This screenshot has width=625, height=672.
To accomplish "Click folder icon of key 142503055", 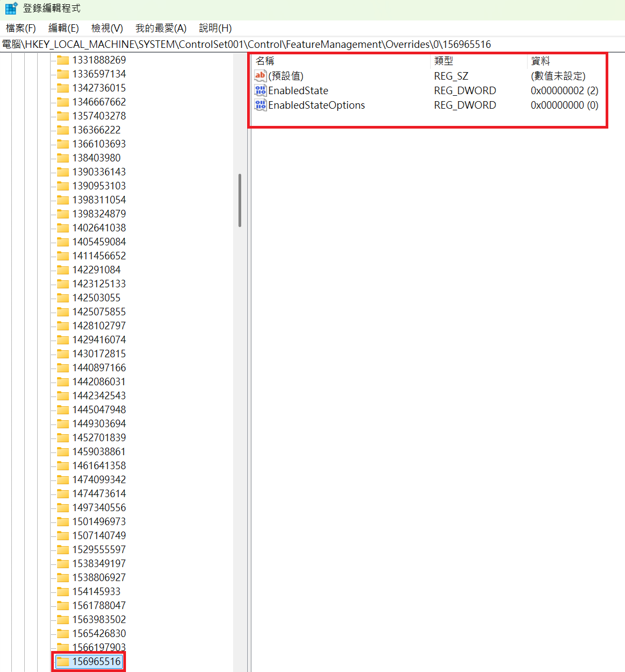I will click(x=63, y=298).
